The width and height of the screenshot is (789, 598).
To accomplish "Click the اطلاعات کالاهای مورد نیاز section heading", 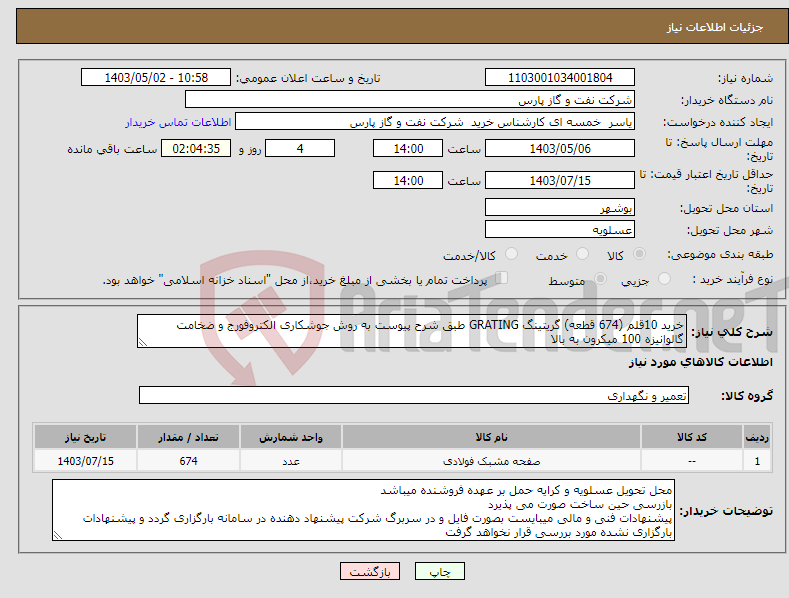I will [700, 362].
